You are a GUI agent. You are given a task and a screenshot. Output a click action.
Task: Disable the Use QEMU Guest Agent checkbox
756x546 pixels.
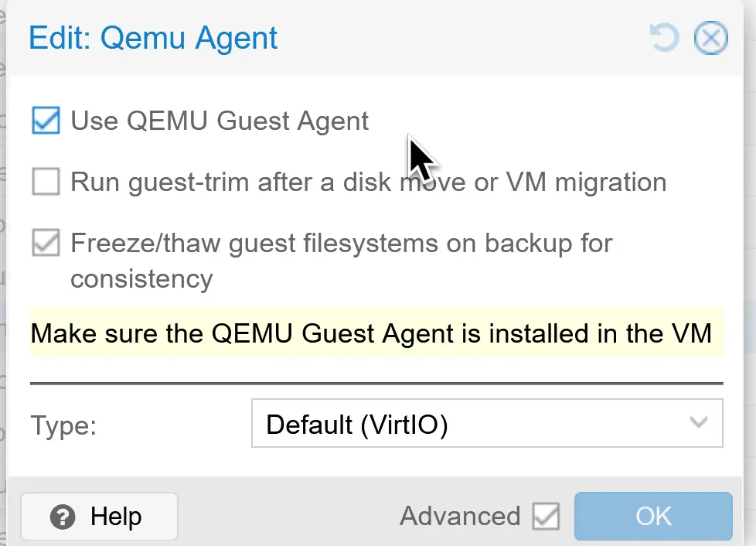pyautogui.click(x=45, y=121)
